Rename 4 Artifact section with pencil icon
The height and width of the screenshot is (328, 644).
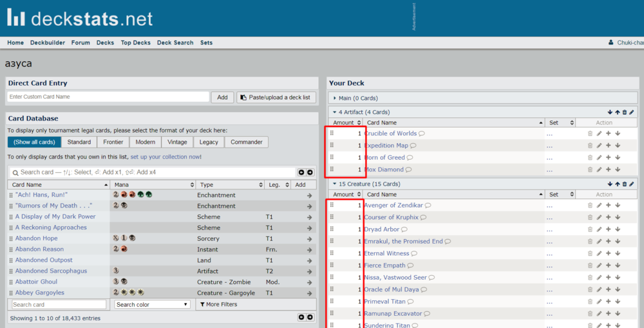pos(632,112)
